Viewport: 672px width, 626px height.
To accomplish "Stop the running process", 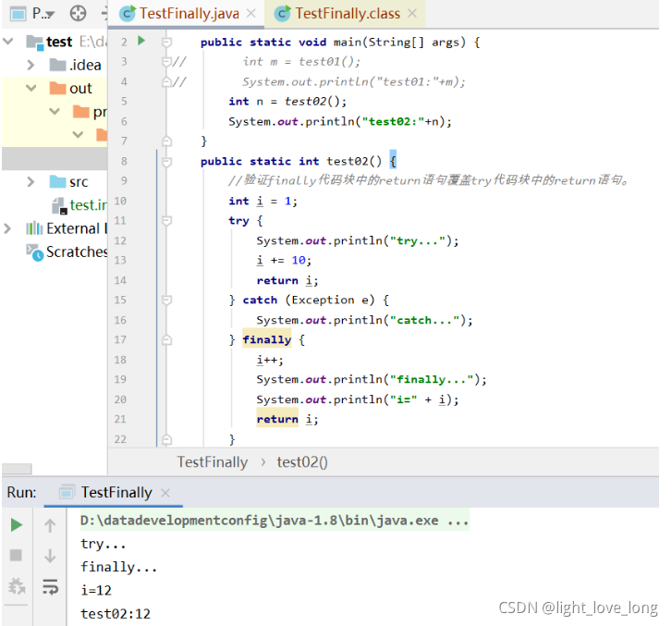I will point(16,555).
